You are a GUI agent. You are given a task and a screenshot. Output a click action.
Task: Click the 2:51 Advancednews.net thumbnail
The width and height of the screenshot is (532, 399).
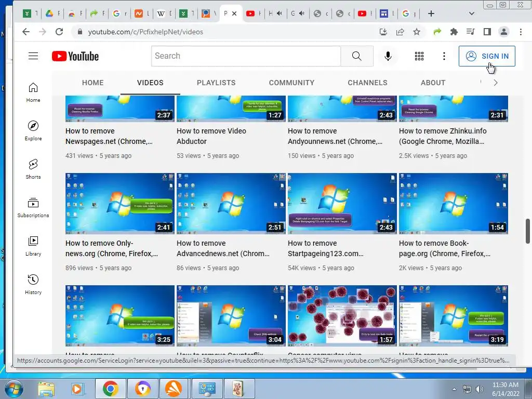point(231,204)
